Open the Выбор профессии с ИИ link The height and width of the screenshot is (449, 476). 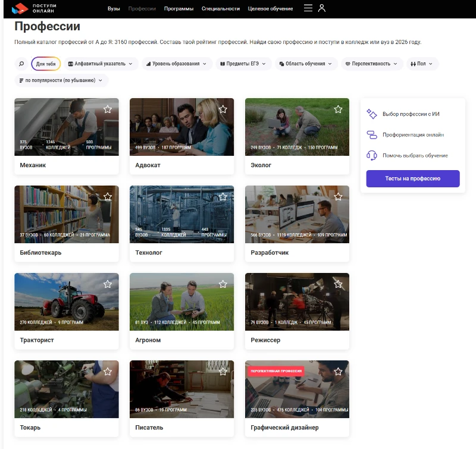[x=411, y=114]
